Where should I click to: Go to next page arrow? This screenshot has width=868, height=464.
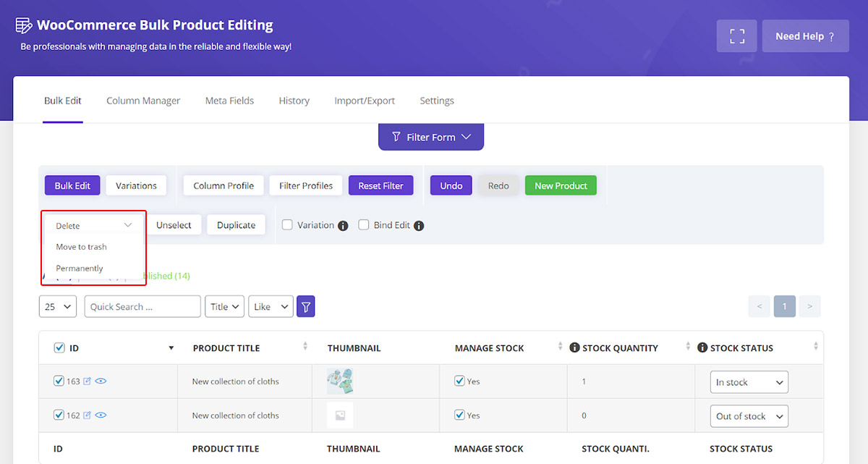pyautogui.click(x=810, y=307)
